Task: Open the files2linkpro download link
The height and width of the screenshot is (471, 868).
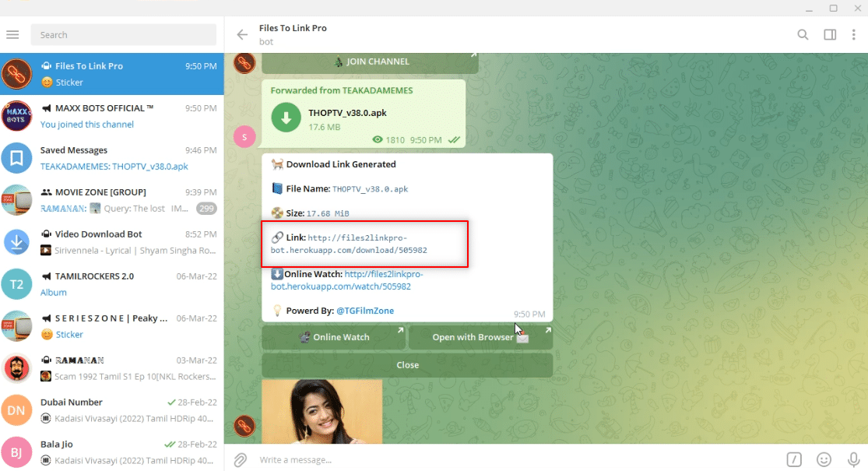Action: pos(349,244)
